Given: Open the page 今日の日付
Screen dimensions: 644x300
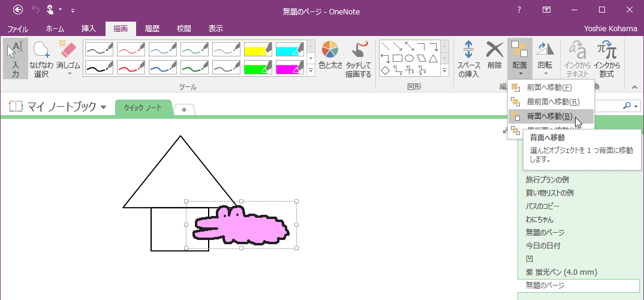Looking at the screenshot, I should [543, 246].
